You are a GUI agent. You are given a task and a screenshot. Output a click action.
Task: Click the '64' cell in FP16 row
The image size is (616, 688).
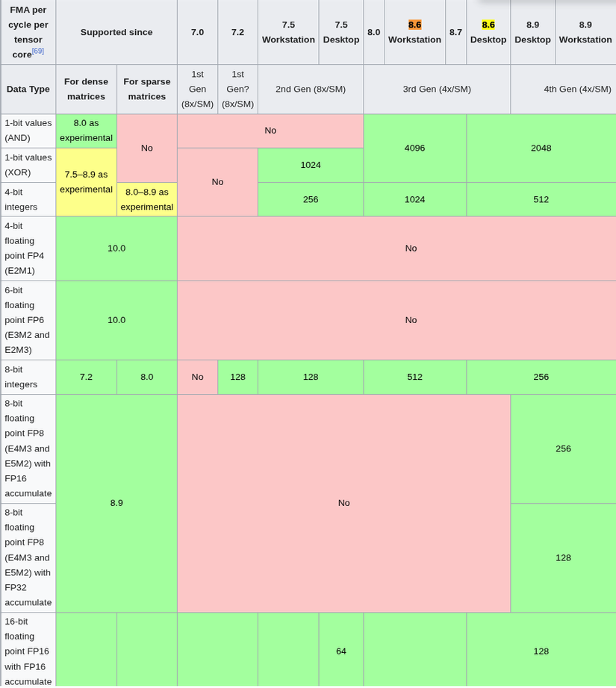341,651
